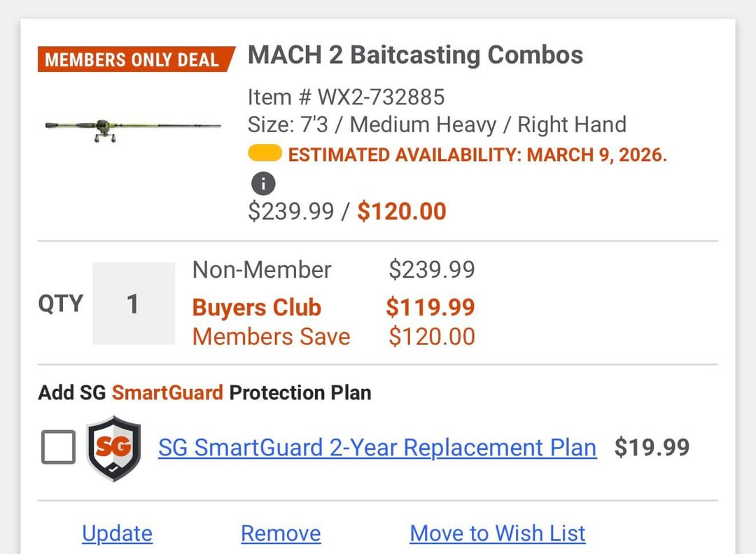Click the item number WX2-732885
This screenshot has width=756, height=554.
(346, 97)
